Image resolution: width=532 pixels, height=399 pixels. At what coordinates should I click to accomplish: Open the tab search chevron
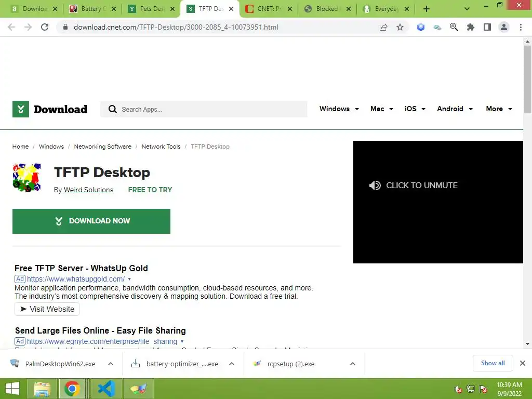[x=467, y=9]
